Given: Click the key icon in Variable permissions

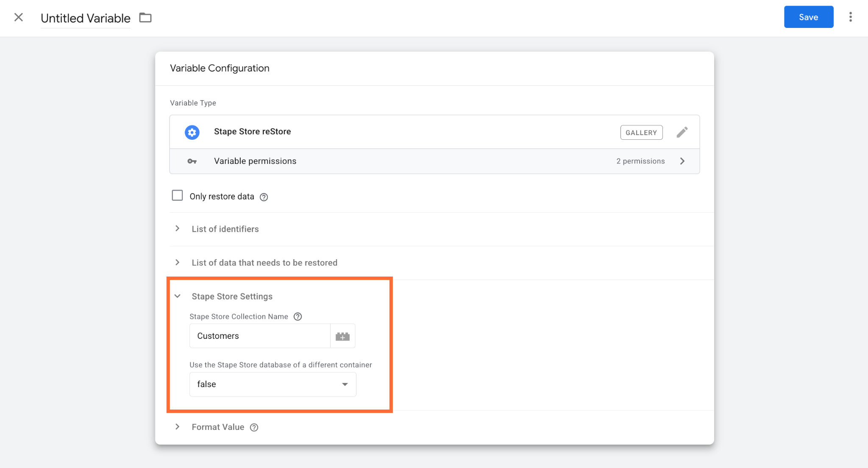Looking at the screenshot, I should tap(192, 161).
